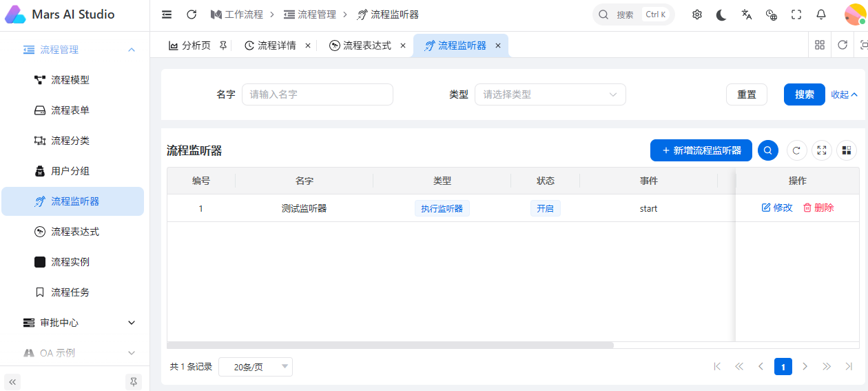
Task: Click the 流程管理 breadcrumb
Action: pos(310,14)
